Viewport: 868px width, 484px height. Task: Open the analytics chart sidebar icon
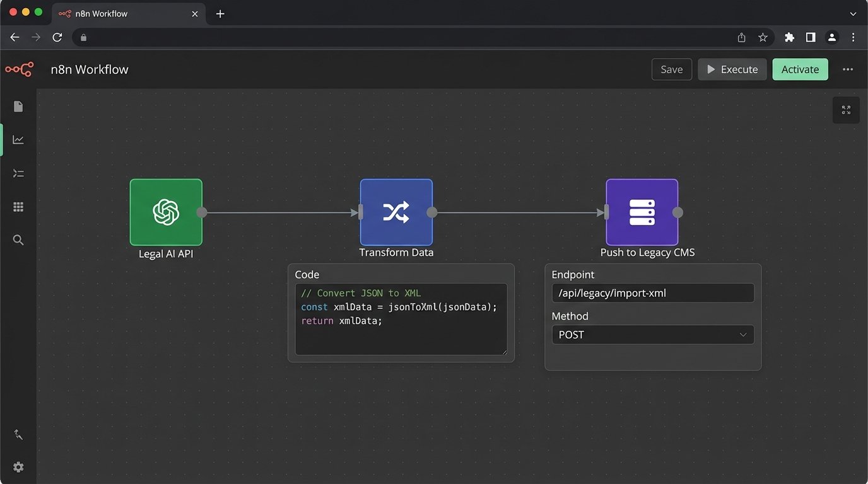[18, 140]
